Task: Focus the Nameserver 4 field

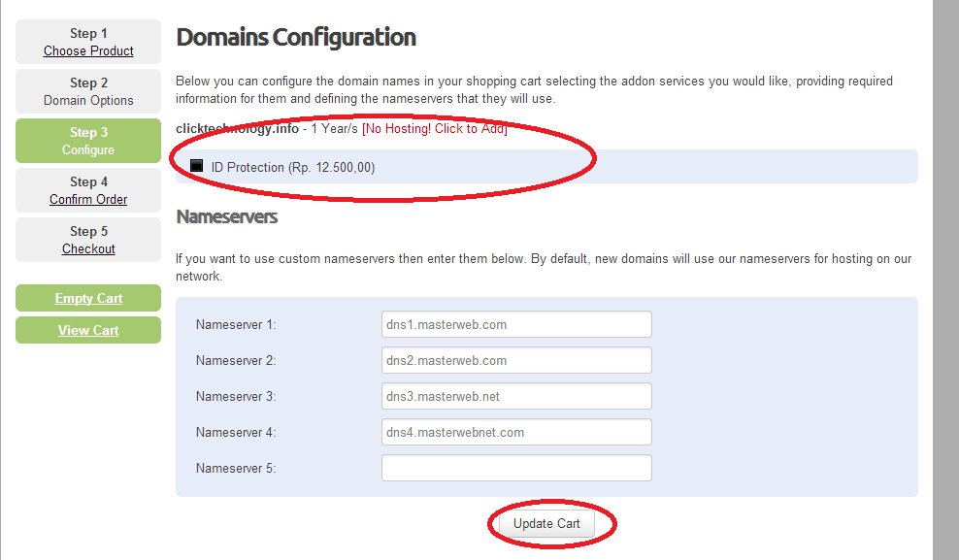Action: point(516,432)
